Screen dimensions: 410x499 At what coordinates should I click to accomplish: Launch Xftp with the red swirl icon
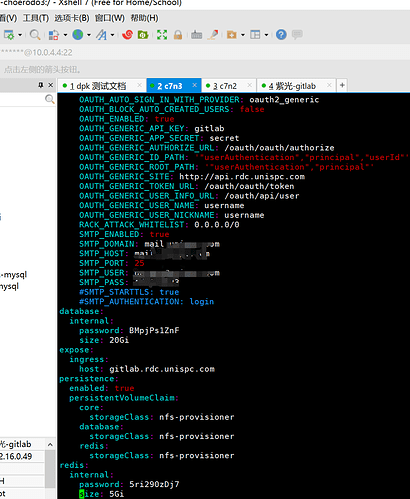pos(127,35)
